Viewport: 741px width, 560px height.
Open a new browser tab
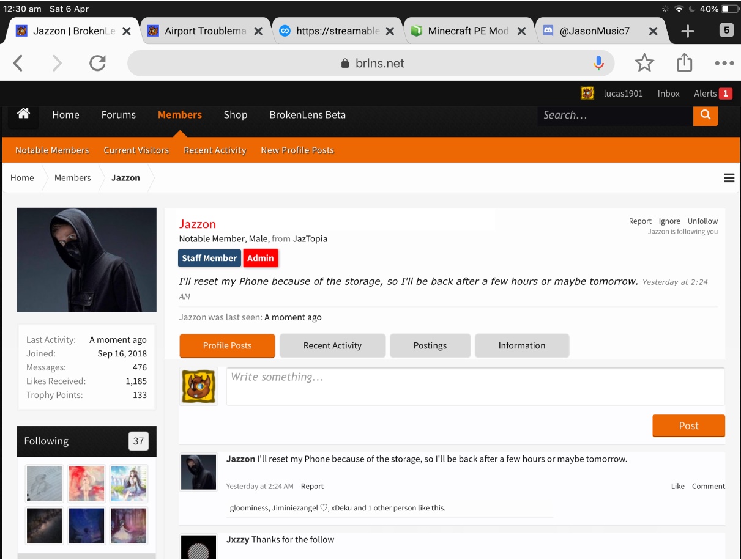687,31
